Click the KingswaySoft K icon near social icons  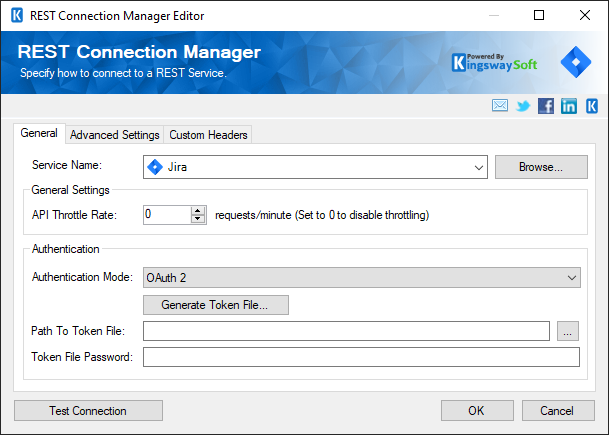[592, 106]
